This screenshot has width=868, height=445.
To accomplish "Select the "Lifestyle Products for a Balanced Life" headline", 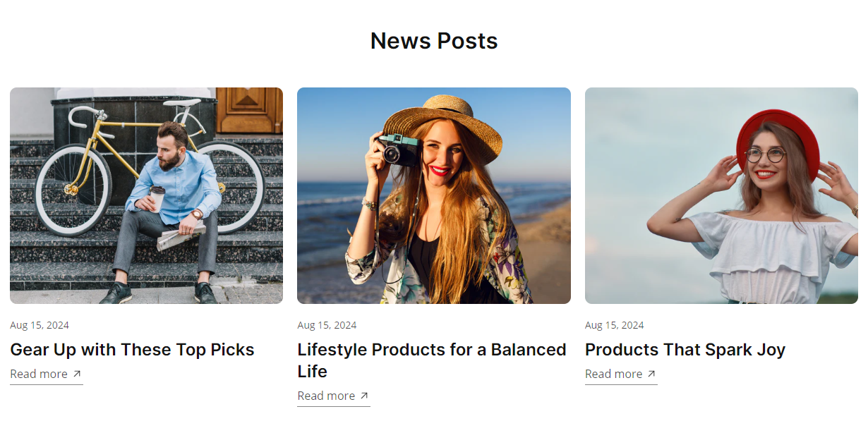I will point(431,360).
